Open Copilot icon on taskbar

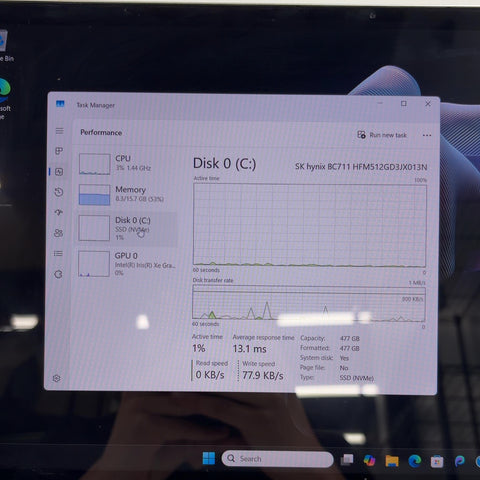369,460
